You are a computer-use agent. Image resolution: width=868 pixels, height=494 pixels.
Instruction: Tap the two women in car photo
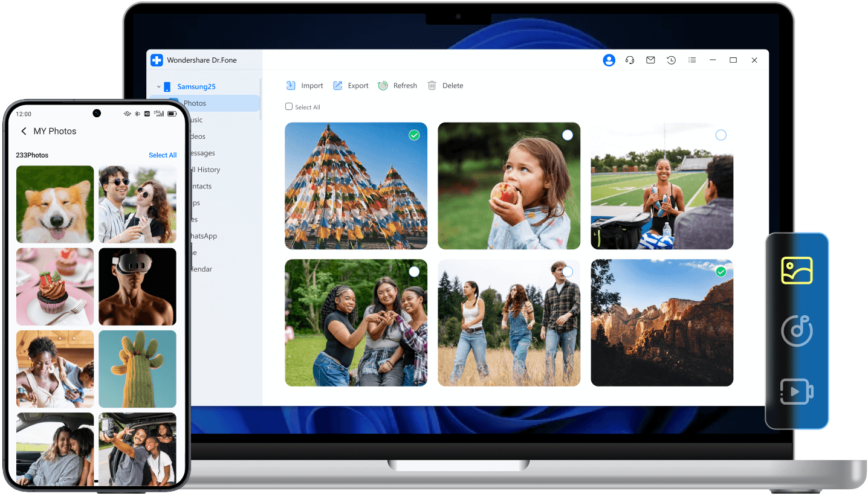[55, 448]
